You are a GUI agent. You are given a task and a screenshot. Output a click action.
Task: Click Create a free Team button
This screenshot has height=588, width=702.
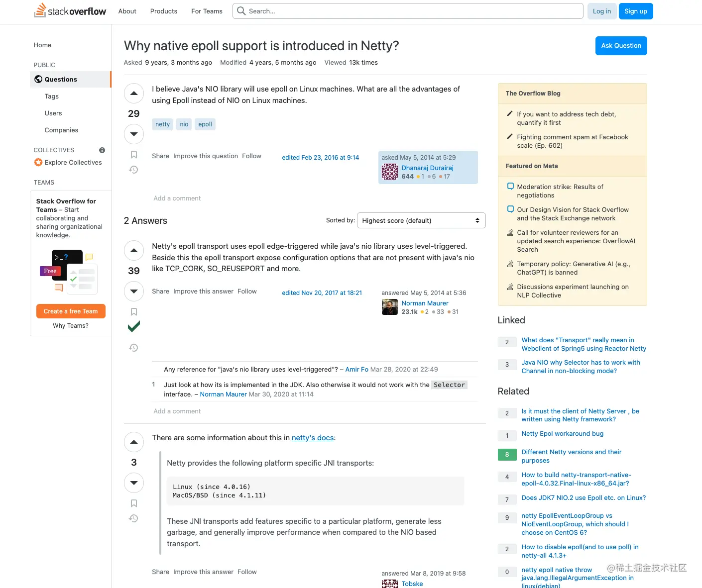click(71, 311)
